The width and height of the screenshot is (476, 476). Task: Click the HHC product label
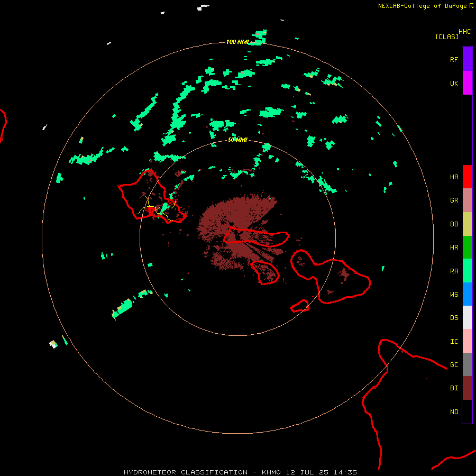(465, 32)
